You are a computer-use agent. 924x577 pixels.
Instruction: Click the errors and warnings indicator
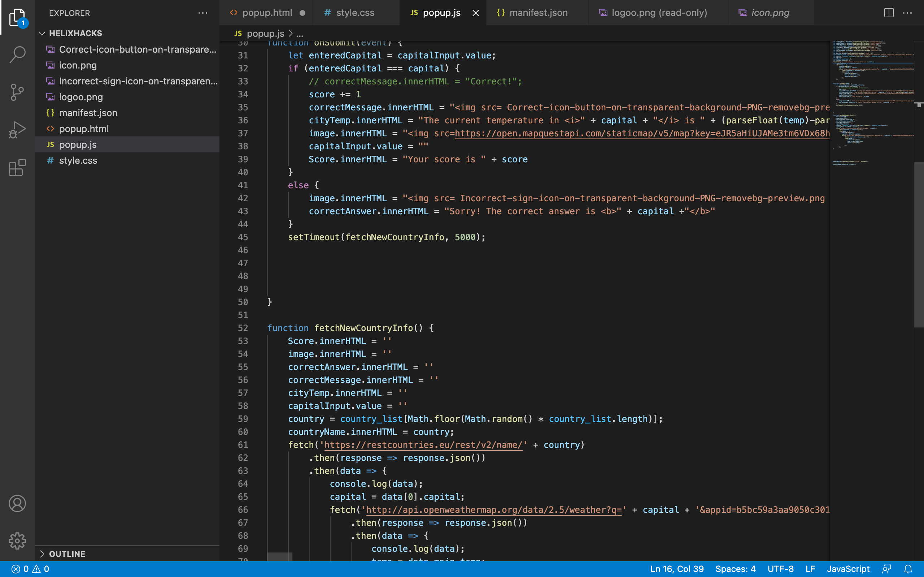[x=31, y=569]
